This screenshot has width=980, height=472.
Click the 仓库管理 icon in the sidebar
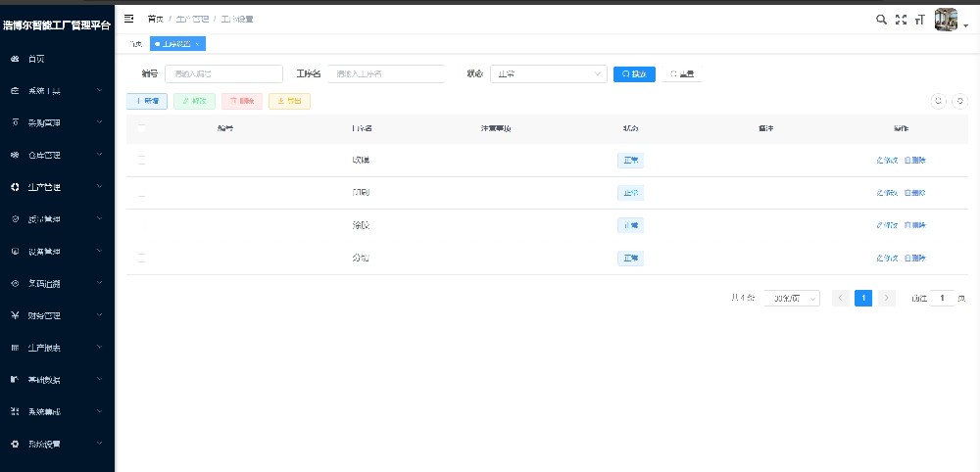pyautogui.click(x=15, y=155)
